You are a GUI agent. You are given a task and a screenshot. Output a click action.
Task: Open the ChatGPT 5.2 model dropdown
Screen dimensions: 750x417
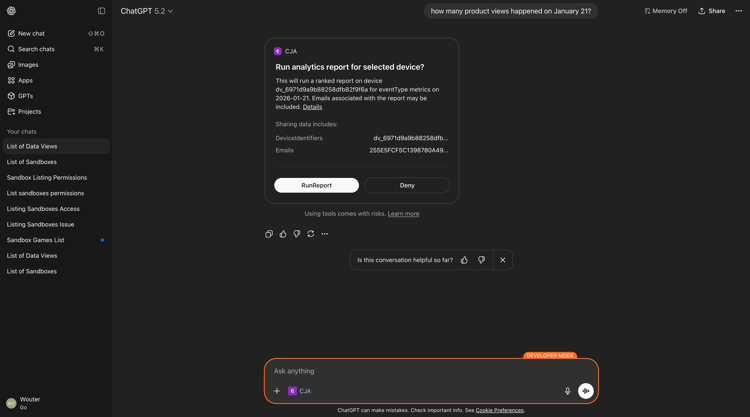click(x=146, y=11)
